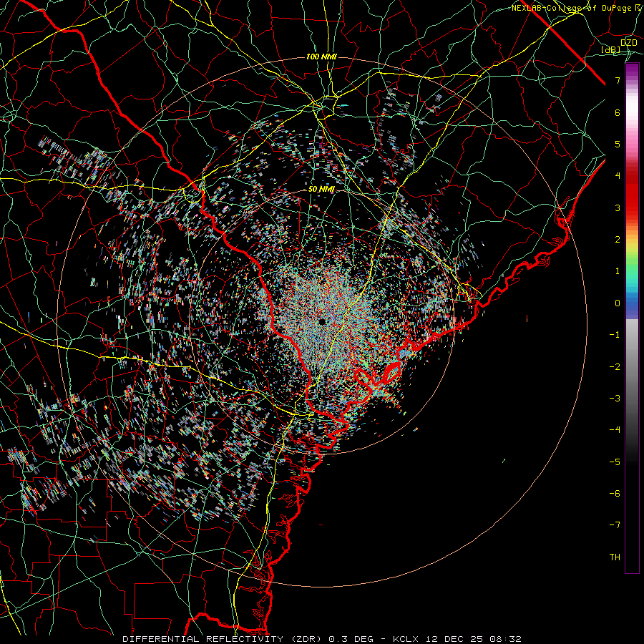
Task: Click the "08:32" timestamp text
Action: point(505,639)
